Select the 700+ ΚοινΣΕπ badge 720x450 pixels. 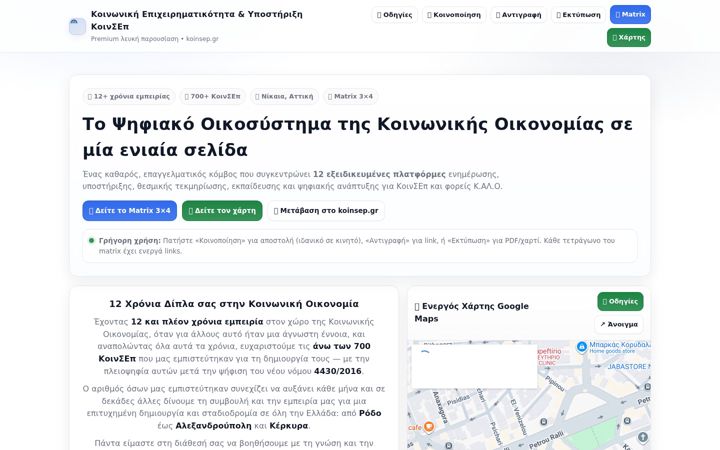coord(212,96)
